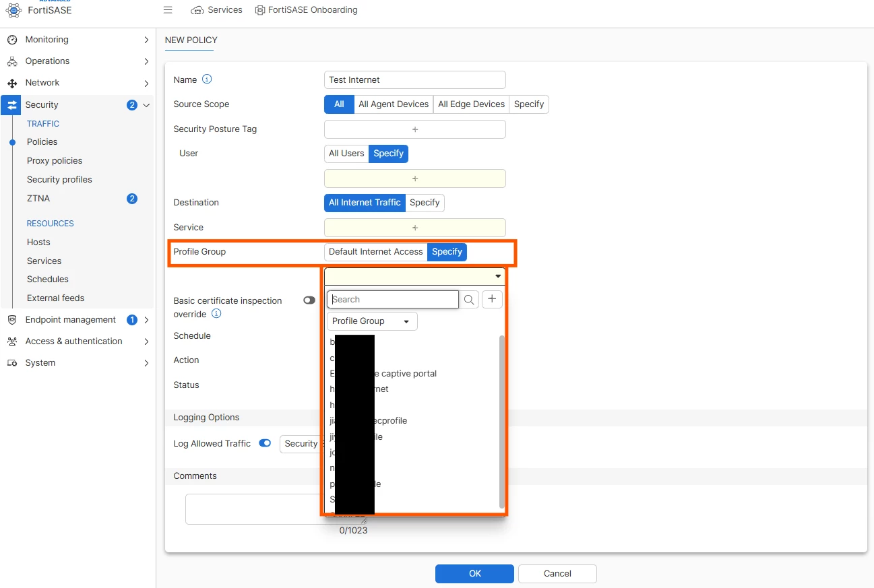Select All Users option

tap(346, 154)
